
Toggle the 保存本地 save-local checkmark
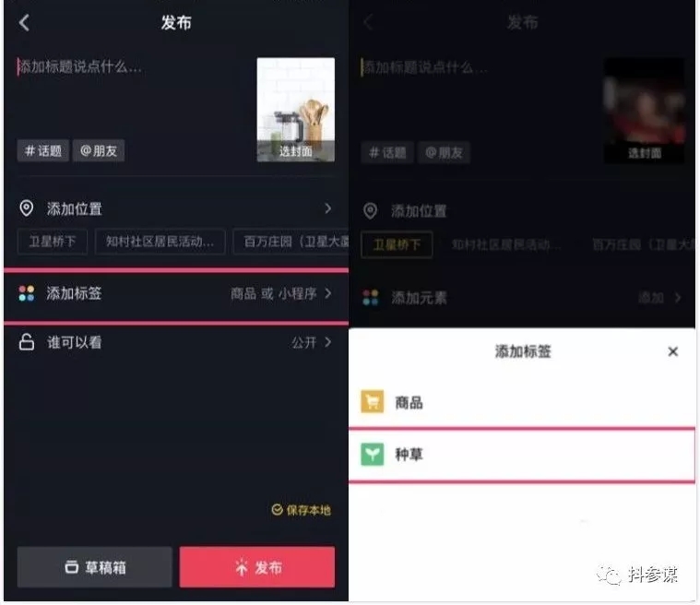pos(277,509)
